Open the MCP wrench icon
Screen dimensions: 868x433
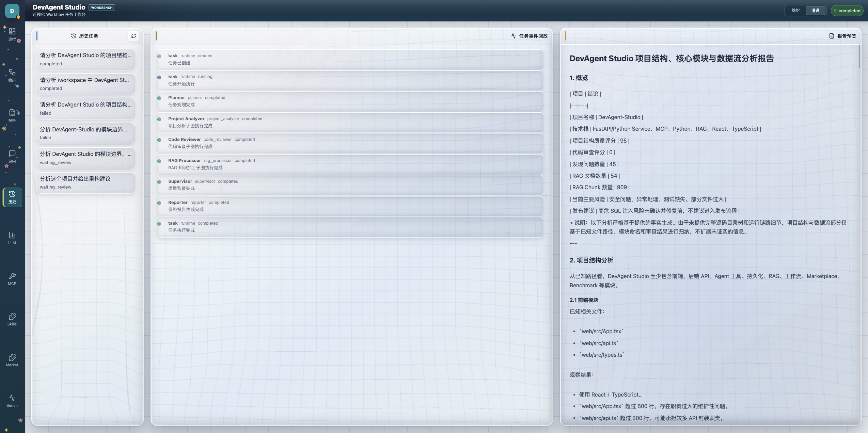12,278
